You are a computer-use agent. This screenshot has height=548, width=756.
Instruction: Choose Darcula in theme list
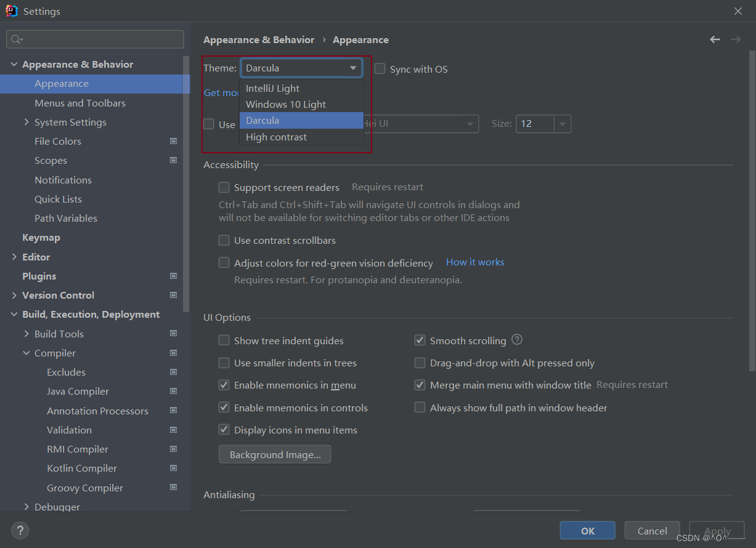(x=301, y=121)
